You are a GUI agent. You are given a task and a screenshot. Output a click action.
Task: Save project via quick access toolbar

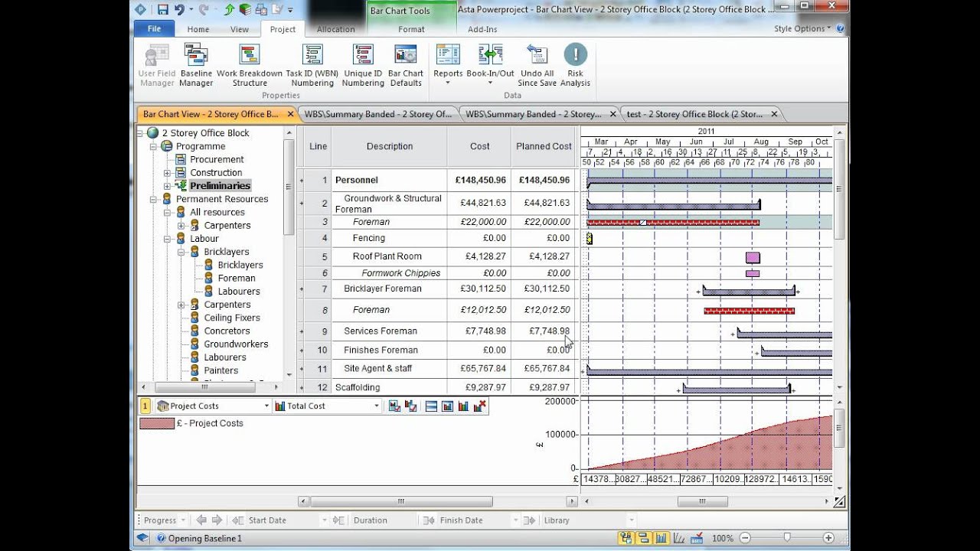pyautogui.click(x=162, y=10)
